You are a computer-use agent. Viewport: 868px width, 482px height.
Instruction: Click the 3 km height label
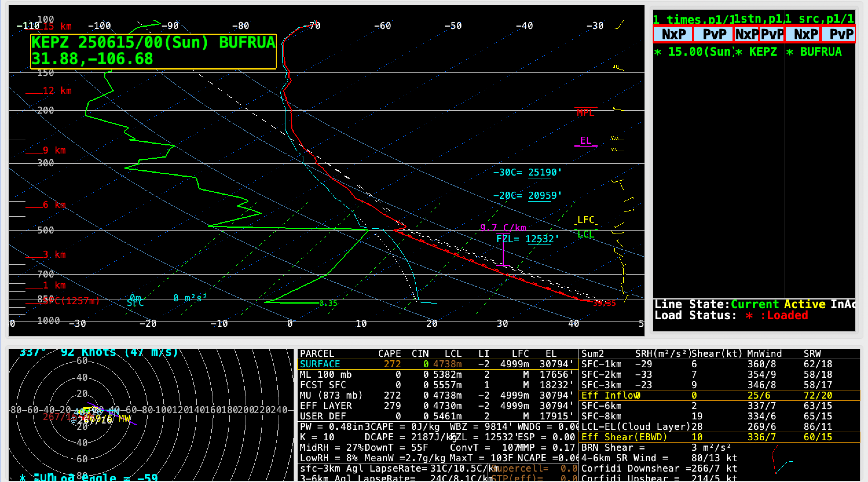[54, 255]
